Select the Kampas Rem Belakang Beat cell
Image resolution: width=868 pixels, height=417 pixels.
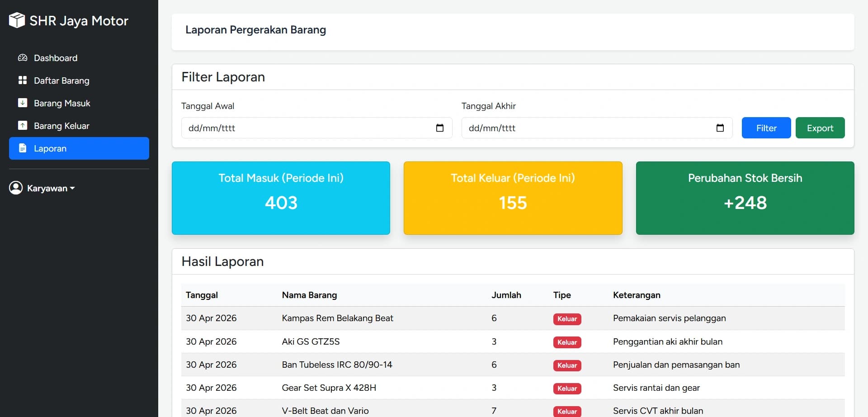(337, 318)
